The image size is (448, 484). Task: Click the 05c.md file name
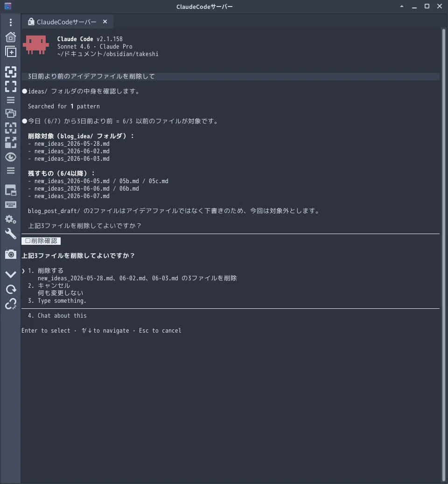[159, 181]
